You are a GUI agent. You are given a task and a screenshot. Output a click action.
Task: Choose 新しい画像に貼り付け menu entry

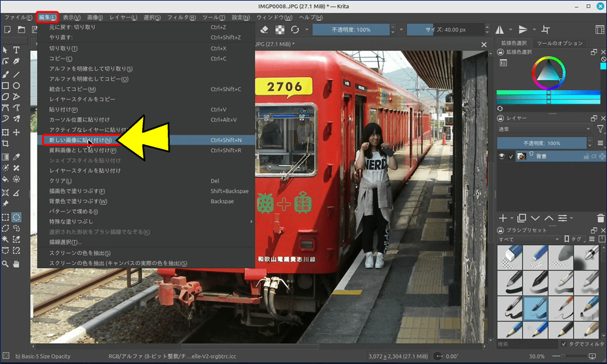pos(81,140)
